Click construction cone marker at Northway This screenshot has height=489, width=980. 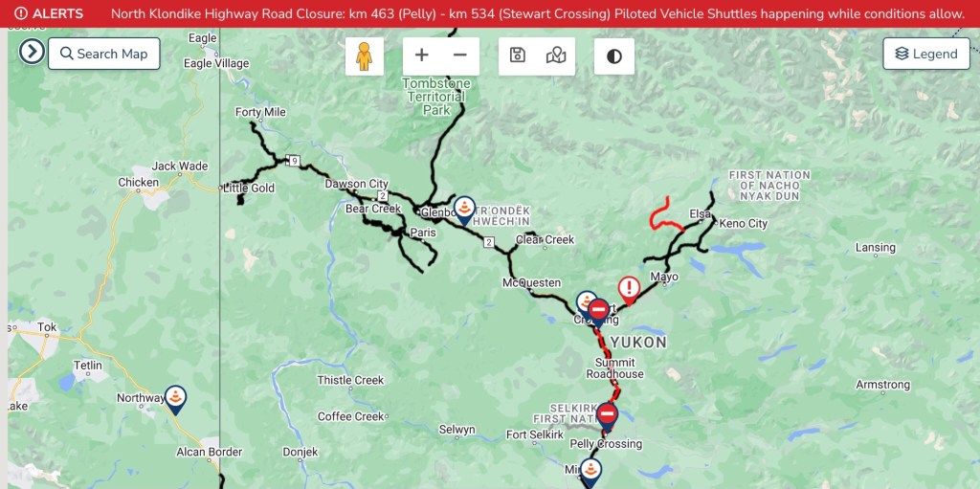[176, 399]
